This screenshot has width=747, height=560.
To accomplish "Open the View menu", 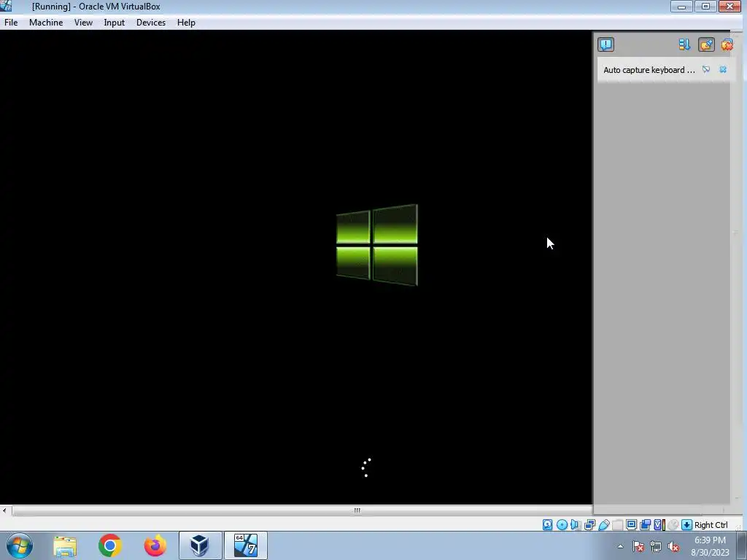I will click(x=83, y=23).
